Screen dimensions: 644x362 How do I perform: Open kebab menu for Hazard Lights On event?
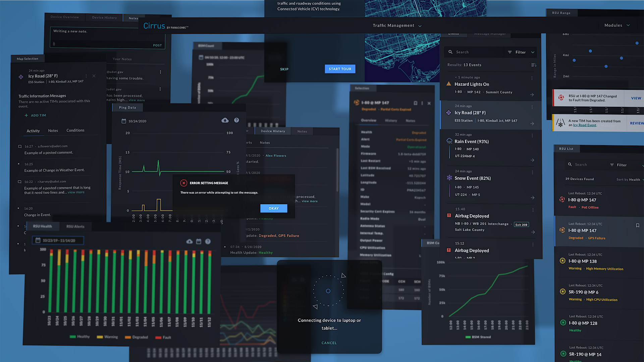coord(532,78)
